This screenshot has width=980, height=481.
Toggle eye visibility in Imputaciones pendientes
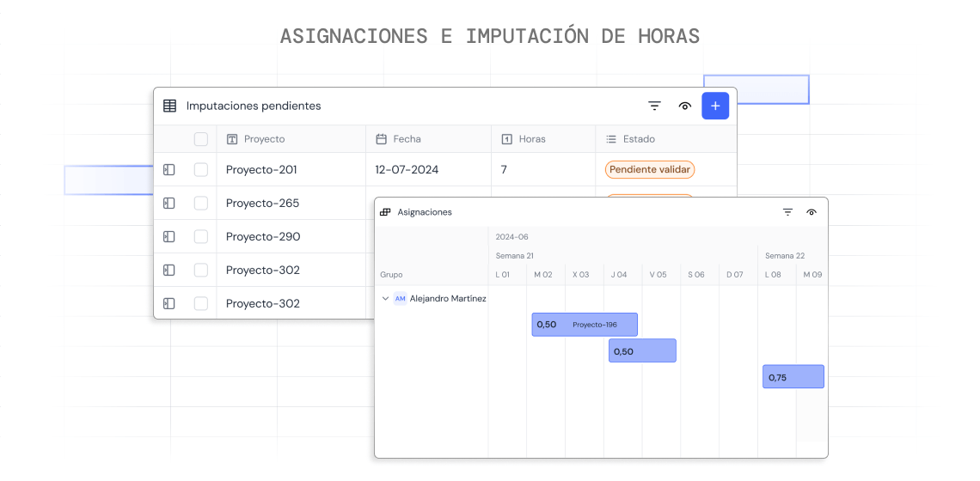coord(685,107)
